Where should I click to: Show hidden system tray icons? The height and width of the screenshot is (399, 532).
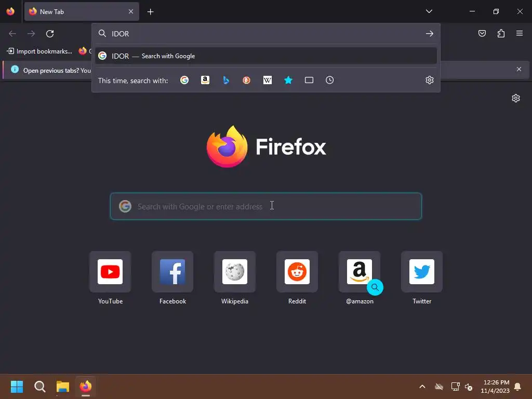pyautogui.click(x=422, y=387)
